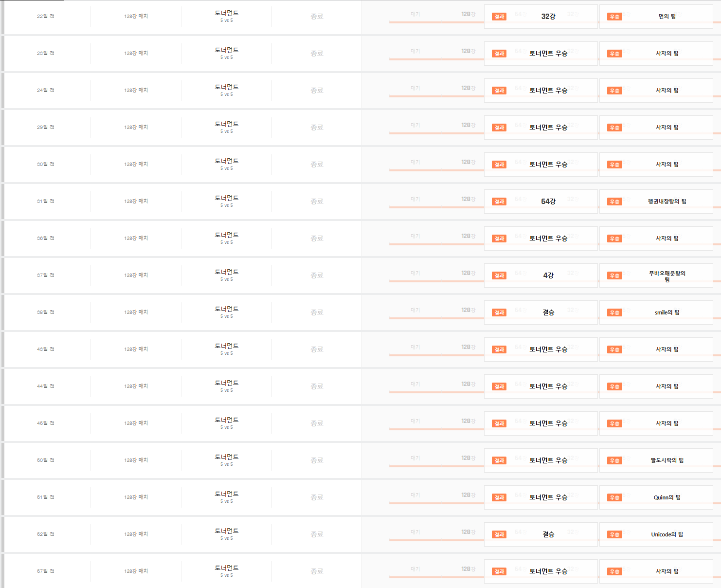The image size is (721, 588).
Task: Click the 우승 badge beside smile의 팀
Action: (x=614, y=312)
